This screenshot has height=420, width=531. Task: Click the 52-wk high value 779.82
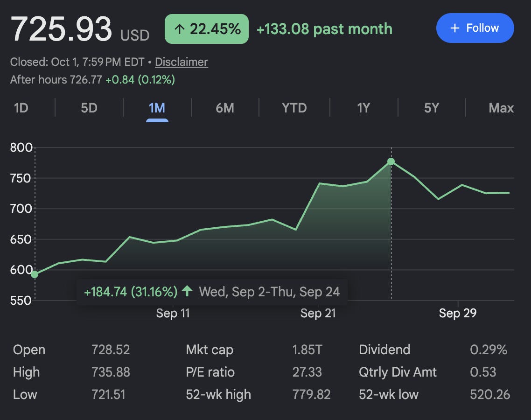pyautogui.click(x=312, y=395)
